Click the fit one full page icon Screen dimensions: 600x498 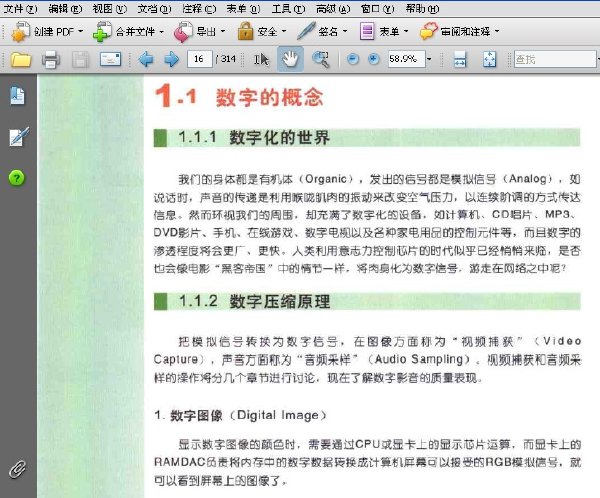click(489, 60)
